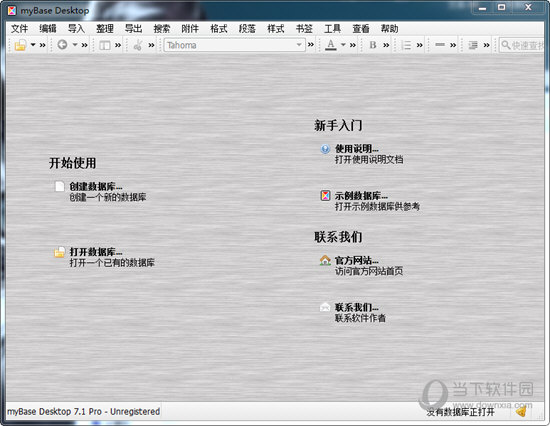Open the 格式 menu
Image resolution: width=550 pixels, height=426 pixels.
(x=219, y=28)
